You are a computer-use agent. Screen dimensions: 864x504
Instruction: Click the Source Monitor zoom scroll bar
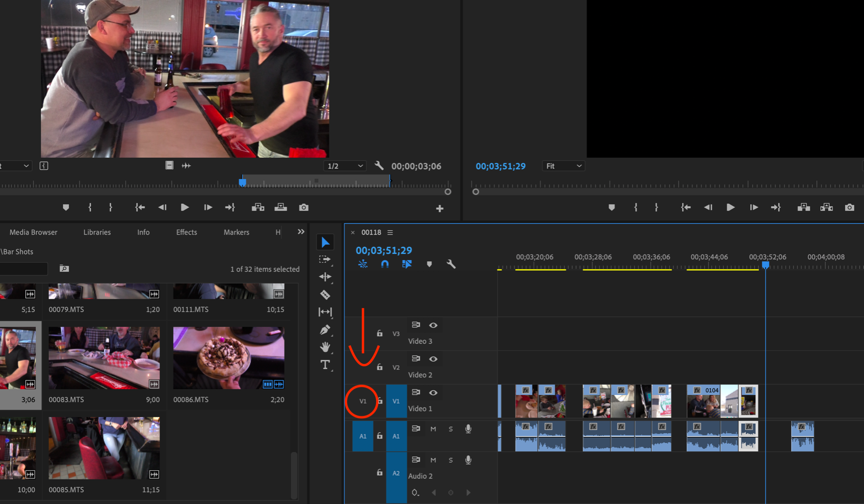tap(315, 181)
